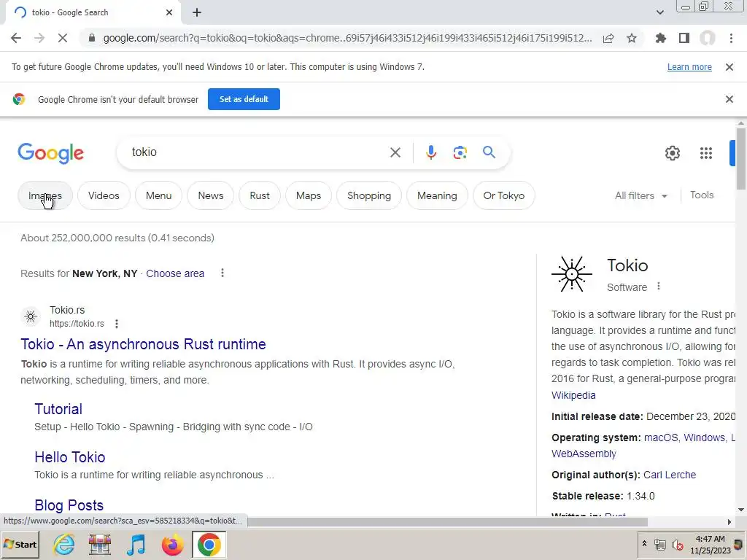Viewport: 747px width, 560px height.
Task: Clear the search box text
Action: pos(395,152)
